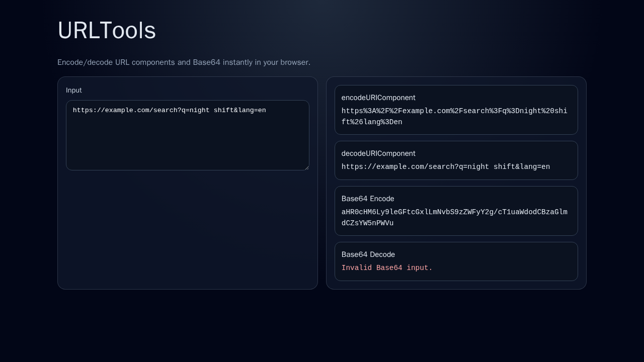Image resolution: width=644 pixels, height=362 pixels.
Task: Click inside the Input textarea
Action: click(187, 136)
